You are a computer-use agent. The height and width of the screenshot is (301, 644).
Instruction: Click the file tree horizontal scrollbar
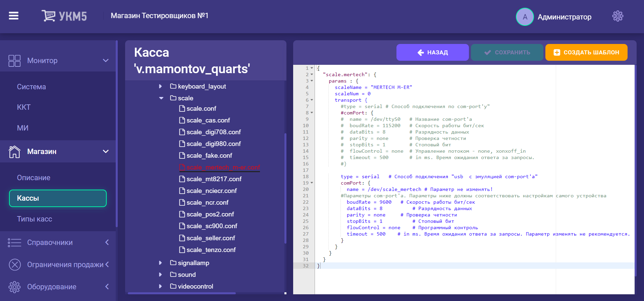pyautogui.click(x=182, y=293)
